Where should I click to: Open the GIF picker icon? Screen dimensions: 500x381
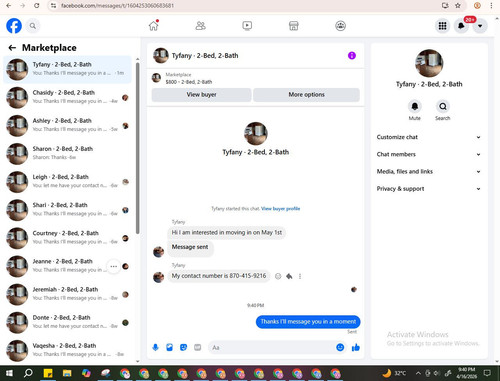click(x=198, y=348)
